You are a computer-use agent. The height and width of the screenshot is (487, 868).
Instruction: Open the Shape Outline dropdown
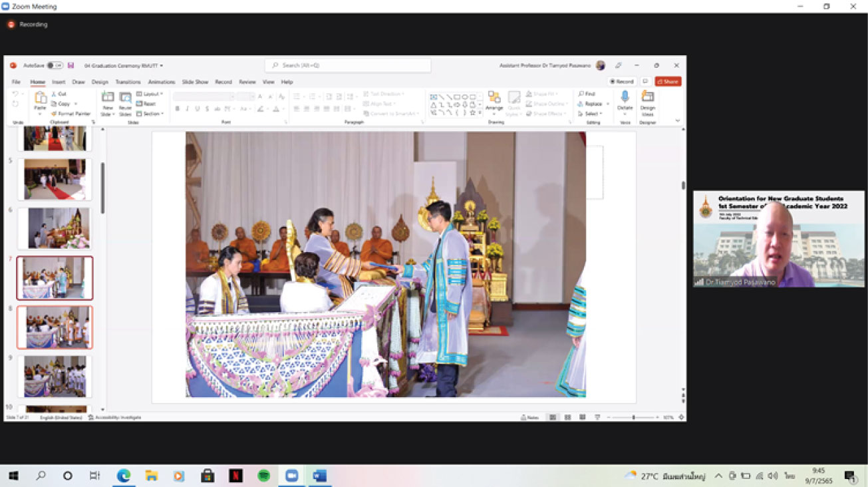[x=546, y=104]
